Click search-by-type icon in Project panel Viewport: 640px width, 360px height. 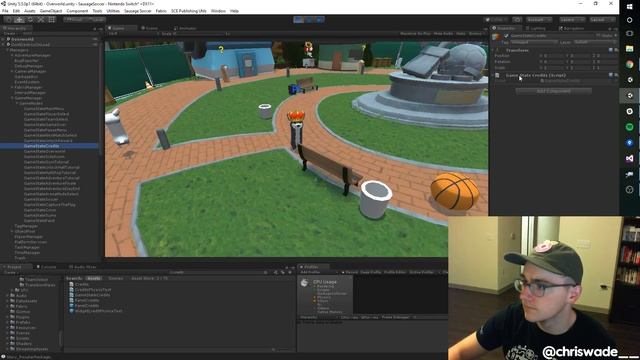(276, 272)
